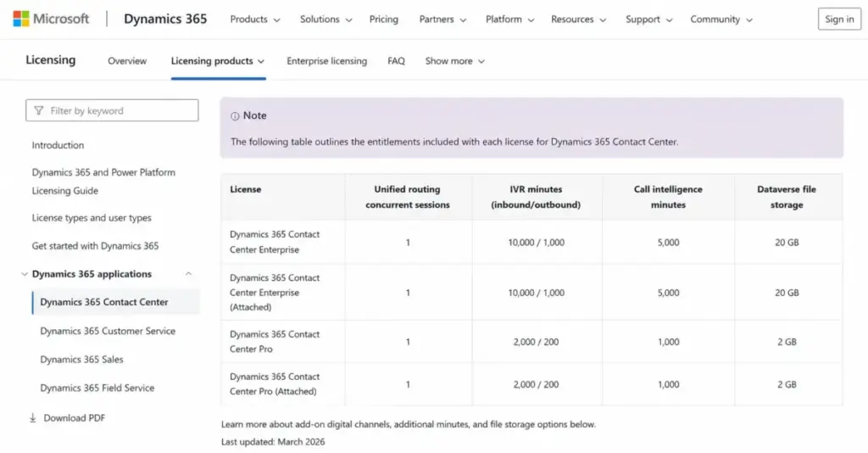Viewport: 868px width, 453px height.
Task: Open the Support dropdown
Action: pos(648,20)
